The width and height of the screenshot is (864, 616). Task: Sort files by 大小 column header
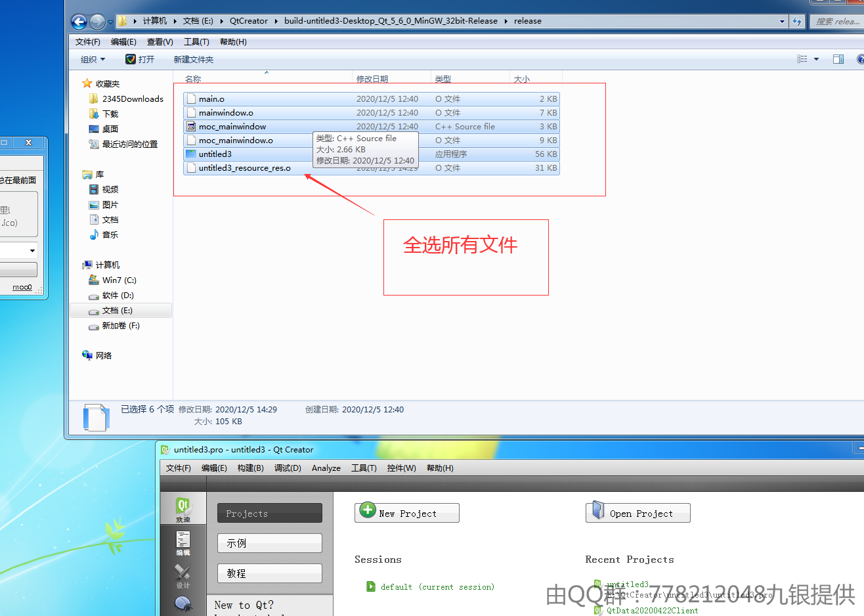click(x=536, y=78)
